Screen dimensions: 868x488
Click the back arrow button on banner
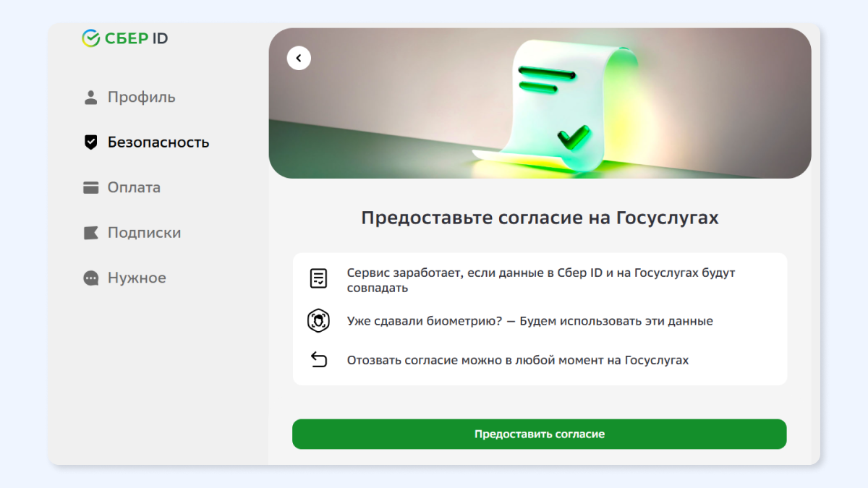coord(299,59)
